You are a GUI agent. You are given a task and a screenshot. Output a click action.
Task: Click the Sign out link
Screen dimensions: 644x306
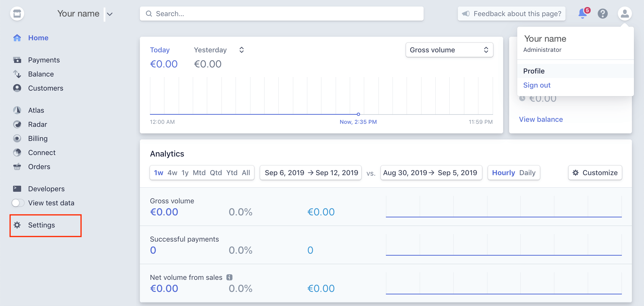pos(537,85)
